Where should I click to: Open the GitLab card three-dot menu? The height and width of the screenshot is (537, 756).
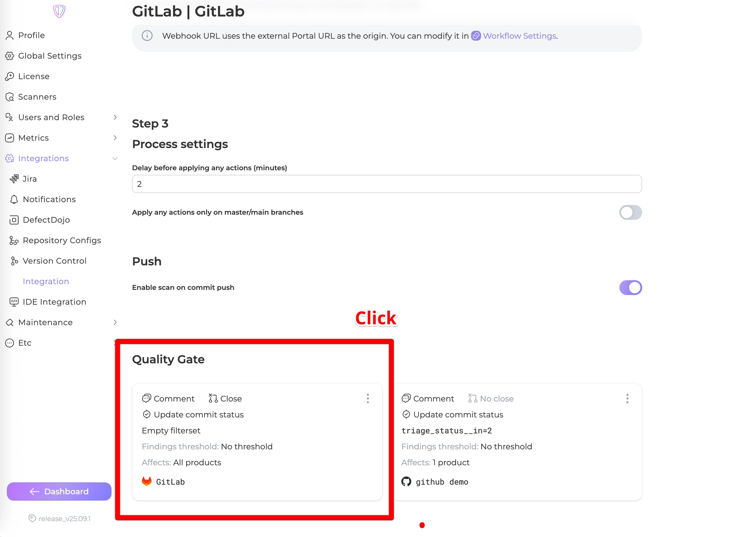[x=368, y=399]
